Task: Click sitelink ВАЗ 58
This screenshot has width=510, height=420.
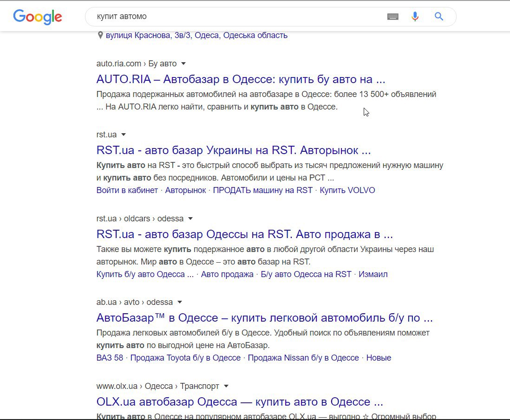Action: tap(110, 358)
